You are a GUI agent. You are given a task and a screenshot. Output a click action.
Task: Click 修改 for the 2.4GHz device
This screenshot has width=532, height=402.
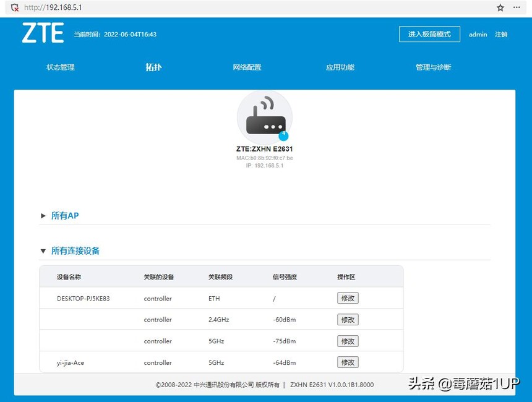pyautogui.click(x=348, y=320)
